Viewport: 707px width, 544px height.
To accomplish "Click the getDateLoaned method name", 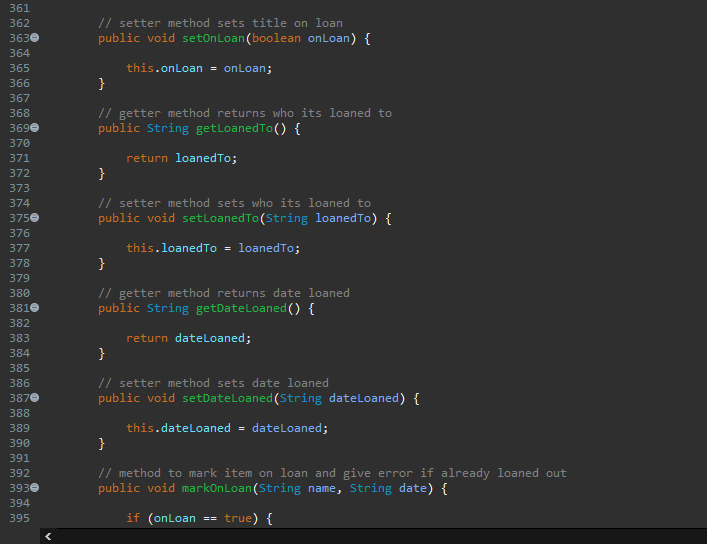I will pos(241,308).
